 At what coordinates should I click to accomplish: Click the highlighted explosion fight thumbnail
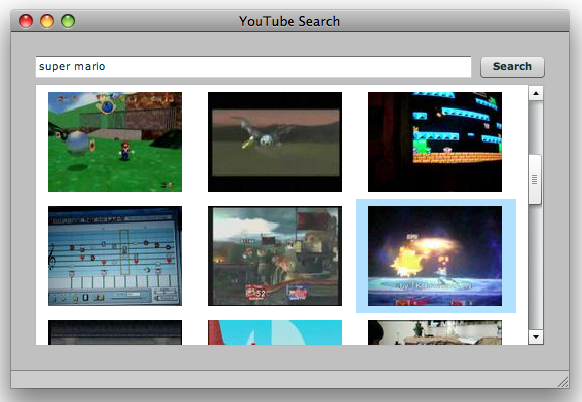(x=435, y=256)
